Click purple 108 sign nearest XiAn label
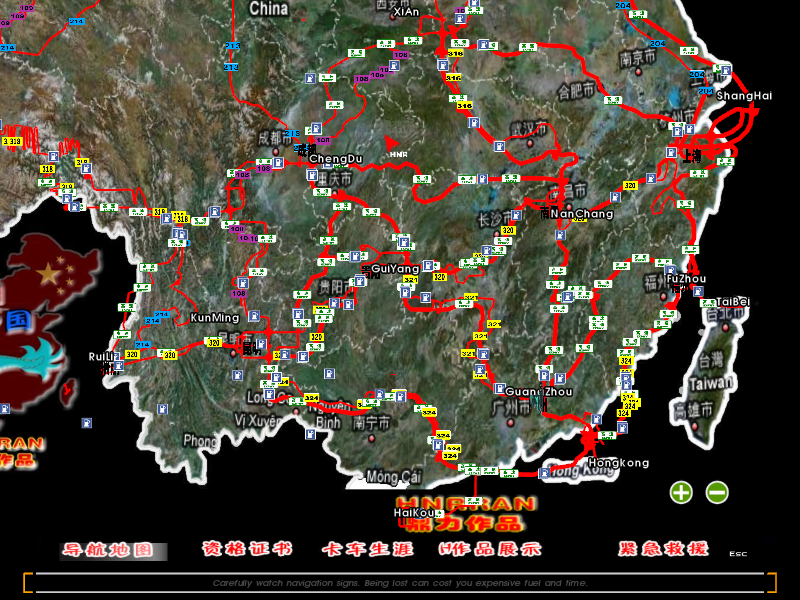This screenshot has width=800, height=600. point(401,55)
